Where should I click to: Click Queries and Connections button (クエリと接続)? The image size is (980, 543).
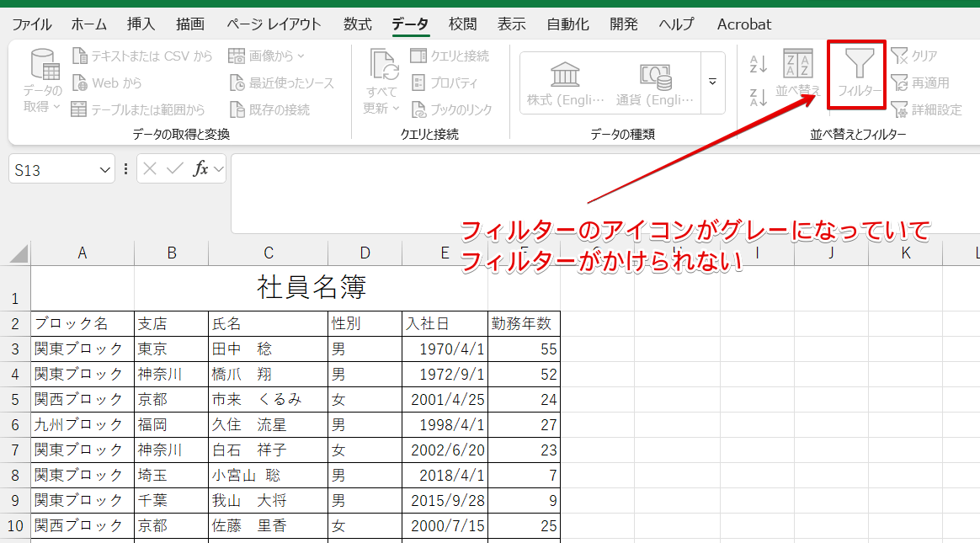pos(450,56)
